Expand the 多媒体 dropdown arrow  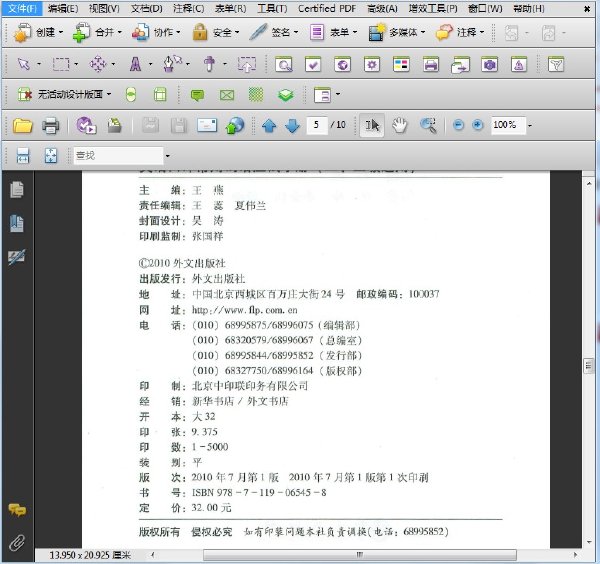click(423, 33)
